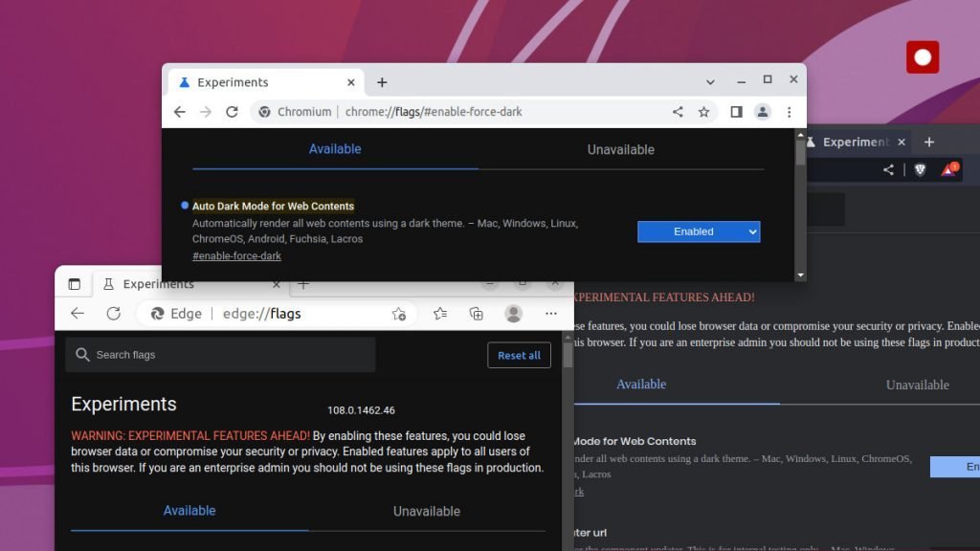The height and width of the screenshot is (551, 980).
Task: Reload the page in Chromium
Action: 233,111
